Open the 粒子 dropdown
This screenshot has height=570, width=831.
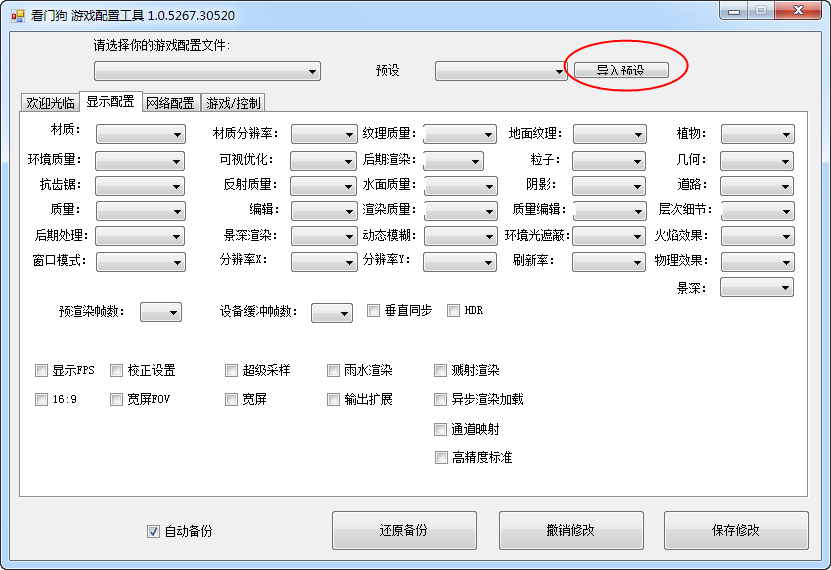pyautogui.click(x=609, y=161)
